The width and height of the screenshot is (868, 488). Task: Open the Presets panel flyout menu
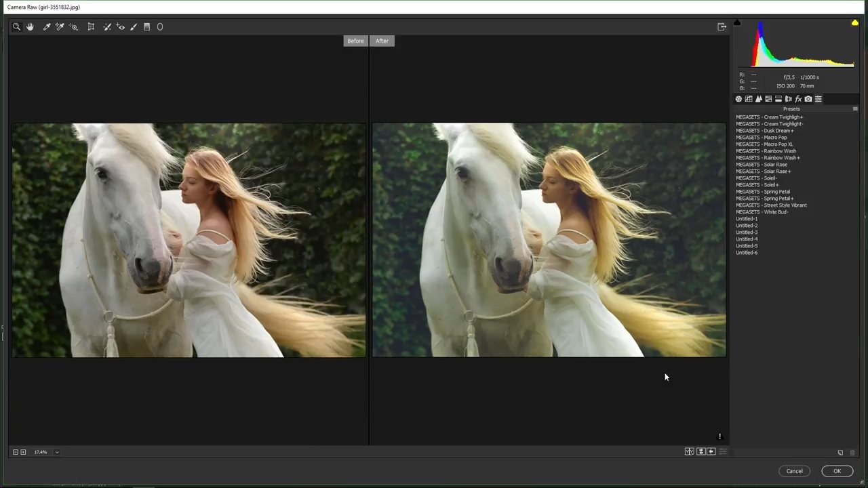855,109
